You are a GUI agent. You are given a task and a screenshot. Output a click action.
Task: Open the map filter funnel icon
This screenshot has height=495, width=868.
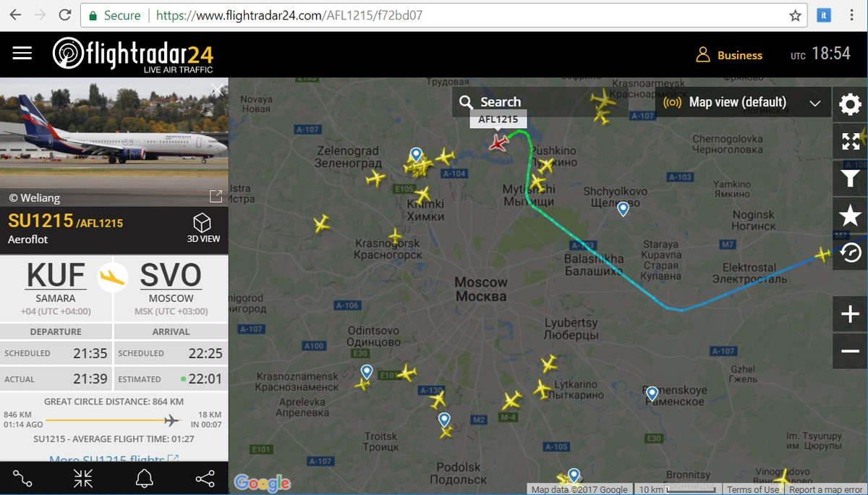pyautogui.click(x=851, y=178)
